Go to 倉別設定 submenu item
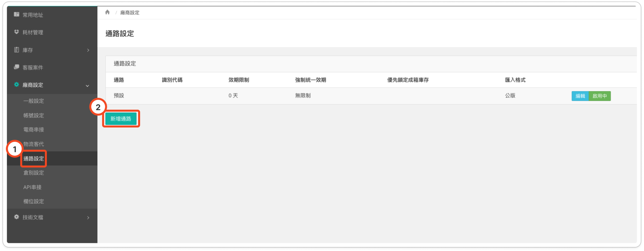This screenshot has width=644, height=251. click(x=34, y=173)
